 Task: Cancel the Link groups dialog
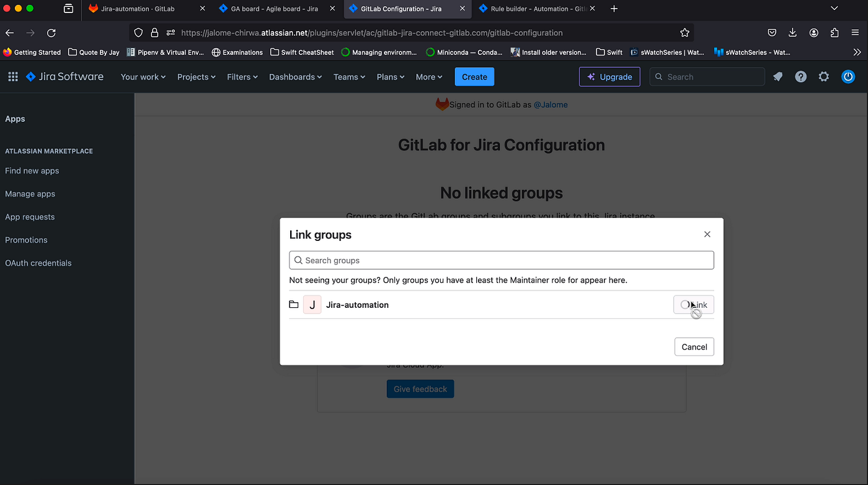coord(694,347)
